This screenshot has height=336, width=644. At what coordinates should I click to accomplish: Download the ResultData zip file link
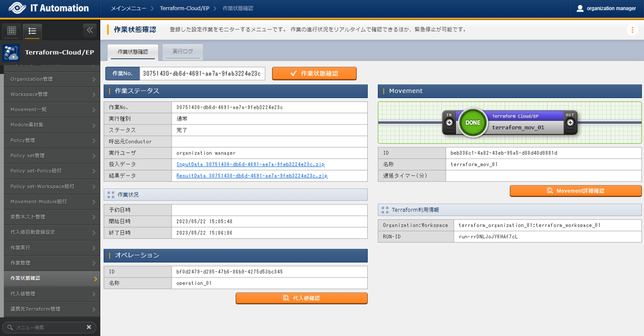tap(252, 176)
